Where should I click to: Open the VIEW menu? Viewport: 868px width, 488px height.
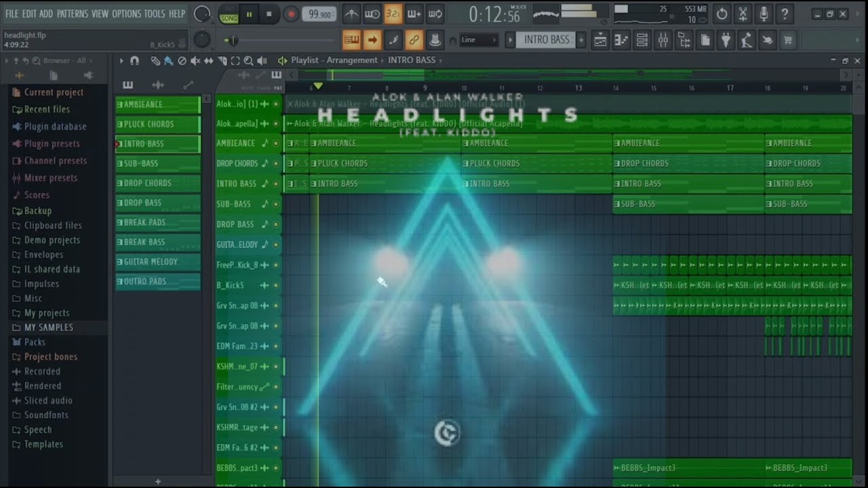point(100,14)
